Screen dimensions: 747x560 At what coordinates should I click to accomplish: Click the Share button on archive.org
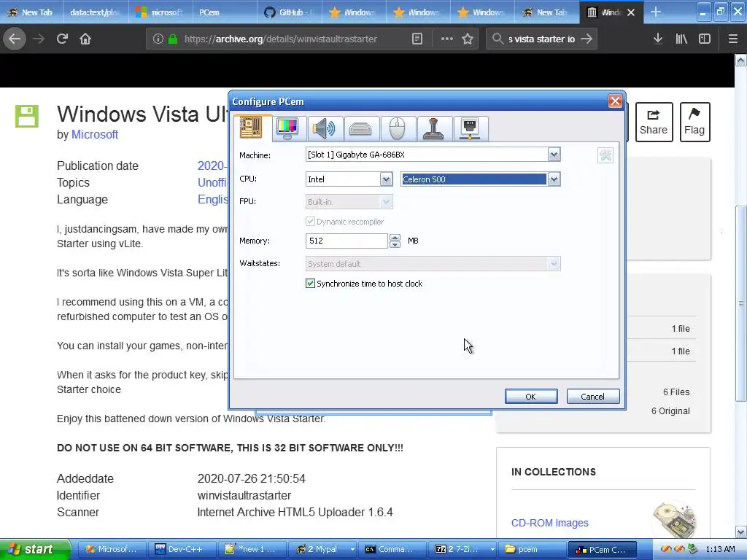pyautogui.click(x=654, y=122)
